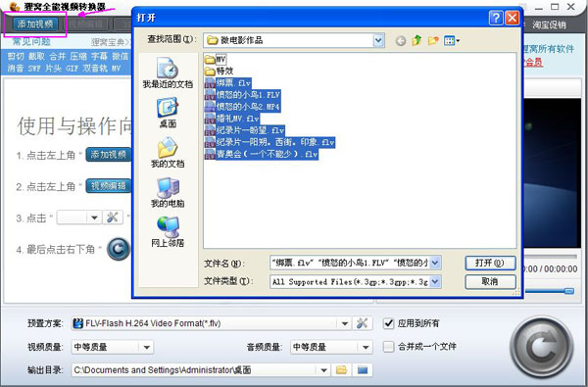
Task: Select the file 青奥会（一个不能少）.flv
Action: [262, 154]
